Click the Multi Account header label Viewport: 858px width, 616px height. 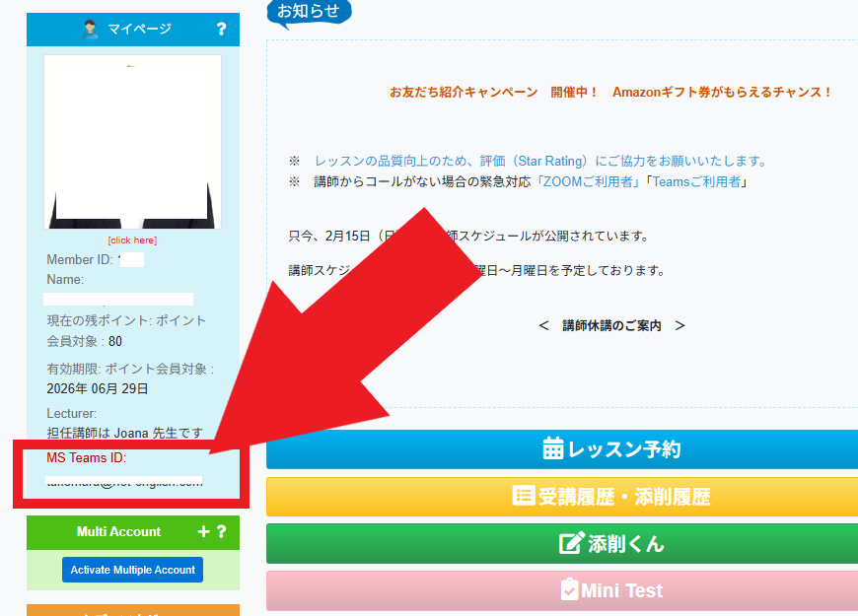point(118,531)
